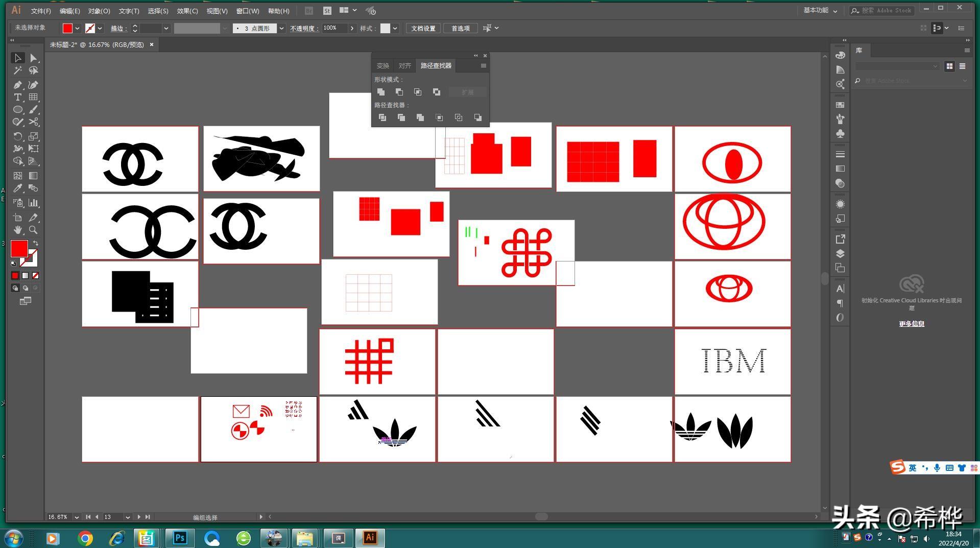Select the Paintbrush tool
This screenshot has width=980, height=548.
pyautogui.click(x=33, y=109)
